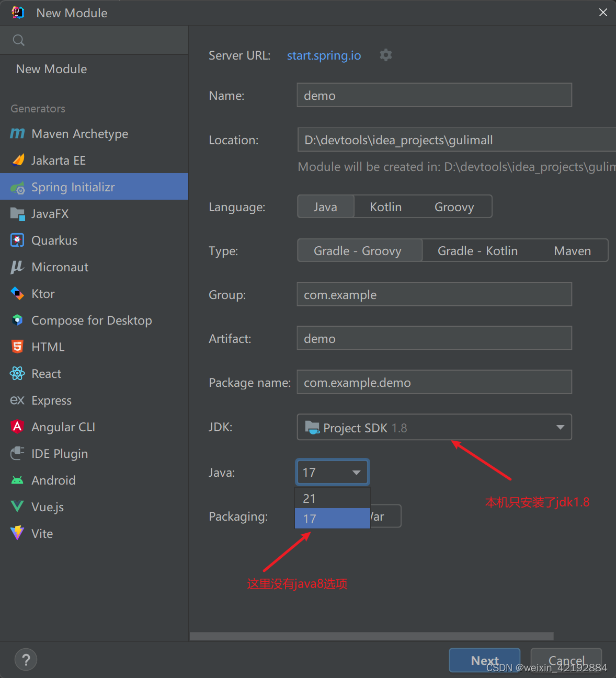
Task: Select the Vue.js generator icon
Action: [x=17, y=506]
